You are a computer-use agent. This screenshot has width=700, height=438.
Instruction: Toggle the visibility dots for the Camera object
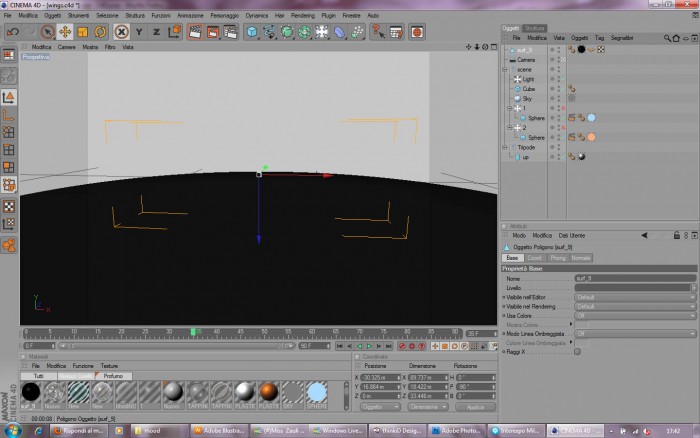pyautogui.click(x=558, y=59)
